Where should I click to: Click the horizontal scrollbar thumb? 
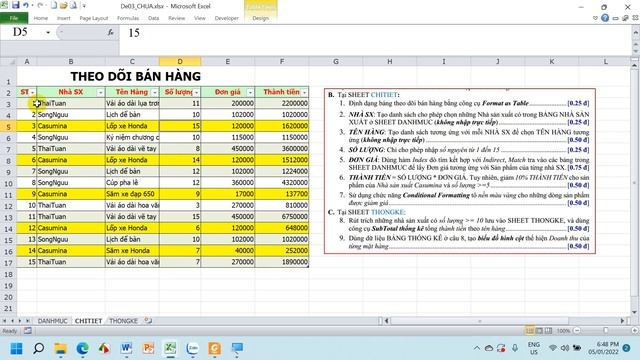click(480, 321)
